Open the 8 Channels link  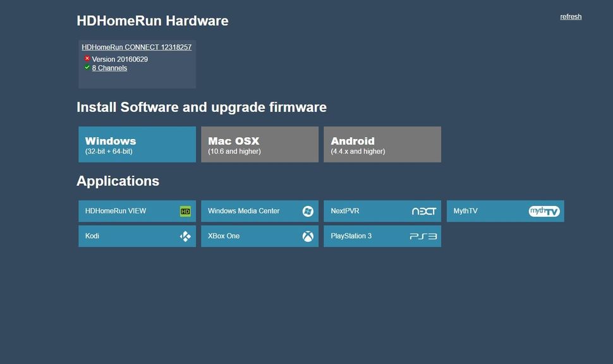[x=109, y=68]
